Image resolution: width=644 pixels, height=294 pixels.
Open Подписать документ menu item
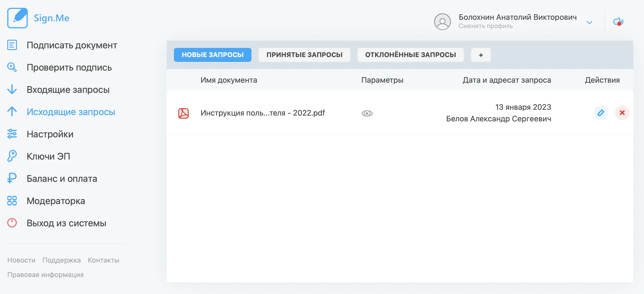pyautogui.click(x=72, y=45)
